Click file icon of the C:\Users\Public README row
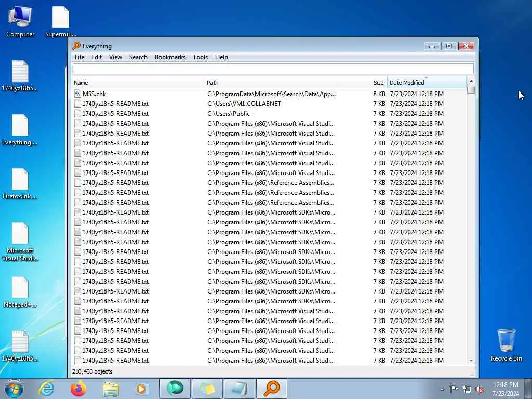532x399 pixels. click(x=78, y=114)
